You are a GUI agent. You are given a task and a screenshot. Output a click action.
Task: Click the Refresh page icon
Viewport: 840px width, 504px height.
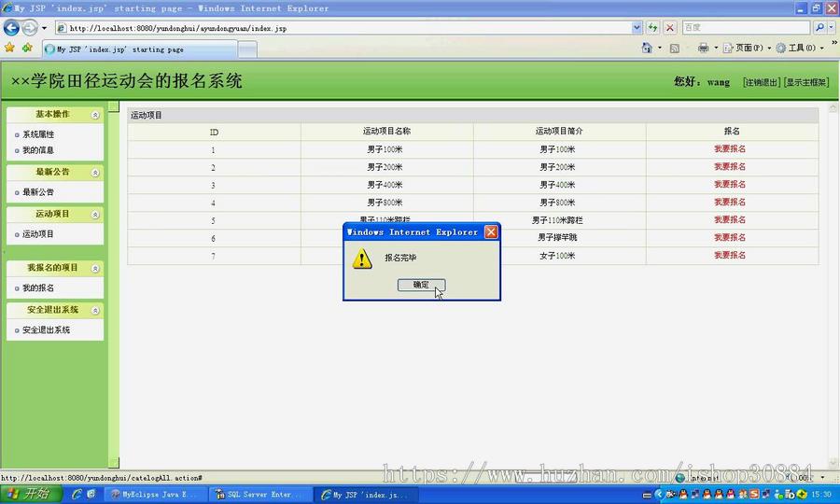tap(652, 28)
